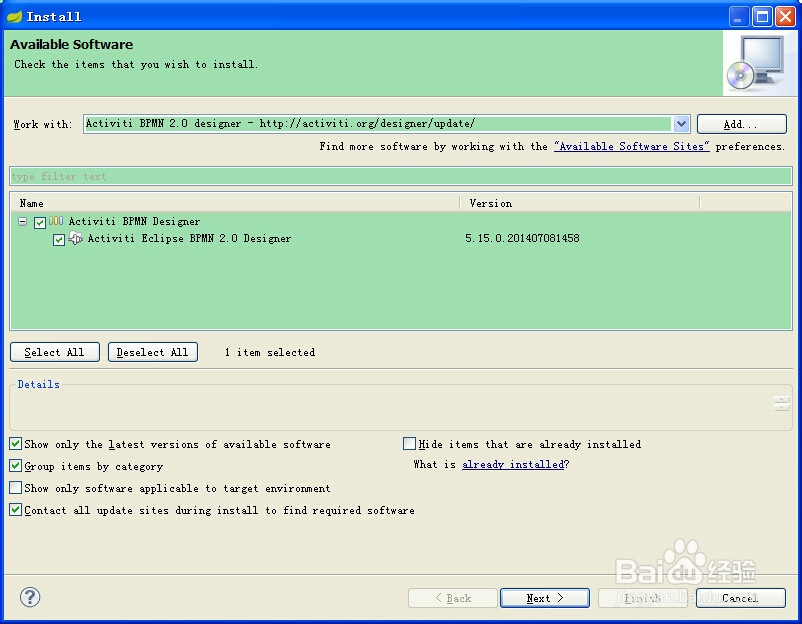The height and width of the screenshot is (624, 802).
Task: Open the Work with dropdown
Action: (681, 124)
